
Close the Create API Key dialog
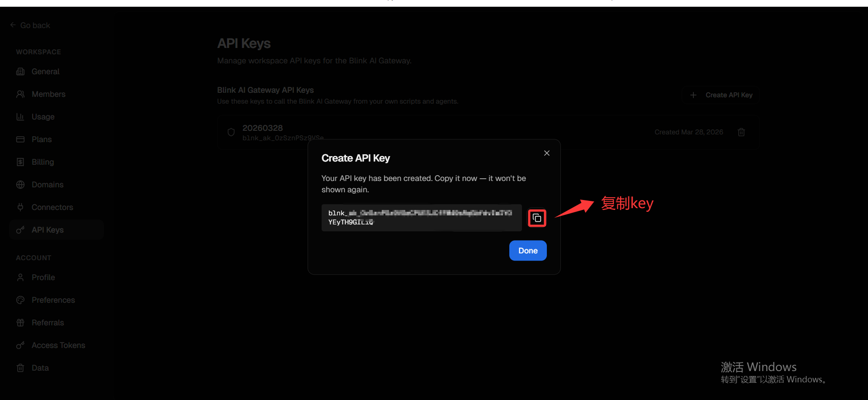(547, 153)
